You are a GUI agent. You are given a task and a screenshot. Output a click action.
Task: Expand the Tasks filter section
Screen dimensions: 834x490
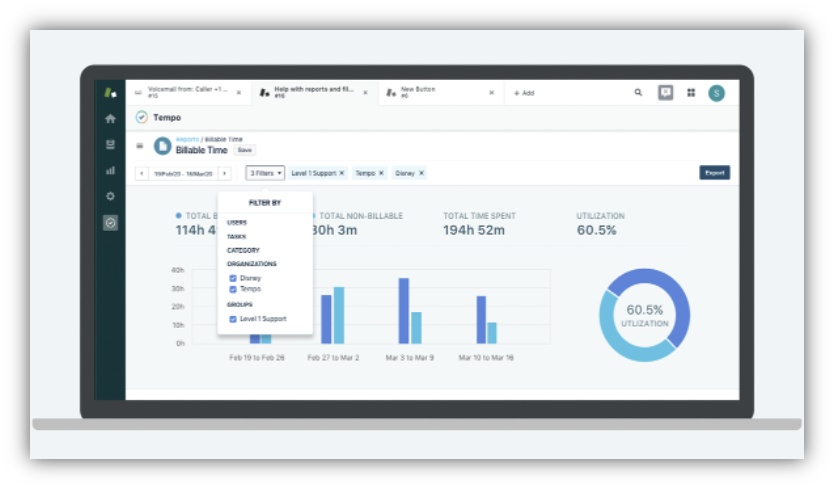coord(236,236)
